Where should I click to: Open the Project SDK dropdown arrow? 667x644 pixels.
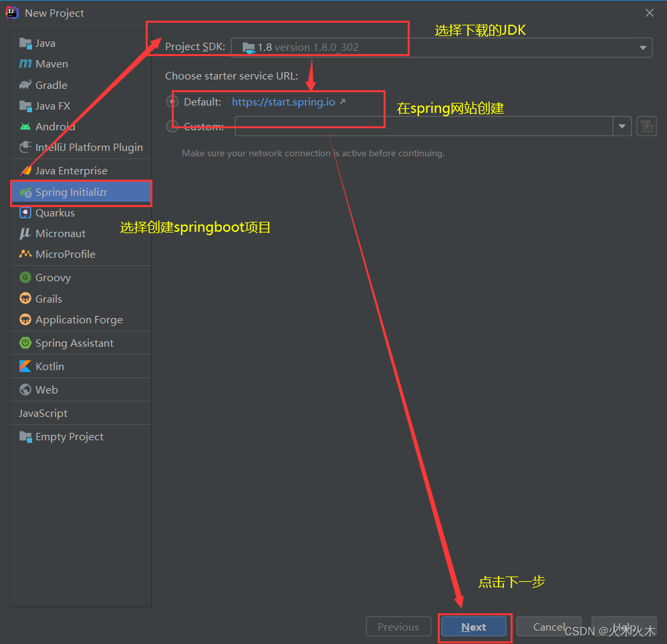pos(643,47)
